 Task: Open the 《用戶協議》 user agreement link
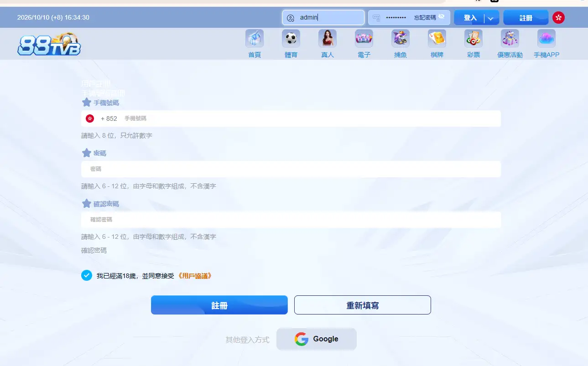click(x=194, y=276)
